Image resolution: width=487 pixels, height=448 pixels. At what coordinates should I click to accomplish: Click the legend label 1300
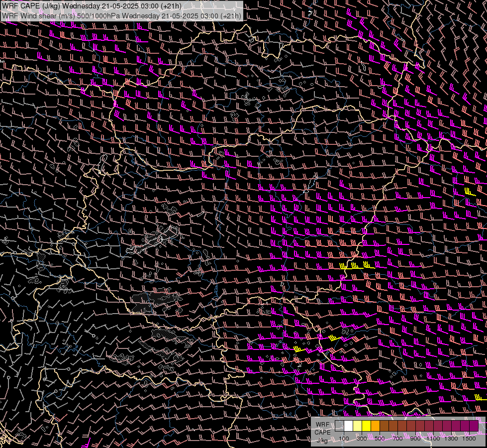click(451, 439)
